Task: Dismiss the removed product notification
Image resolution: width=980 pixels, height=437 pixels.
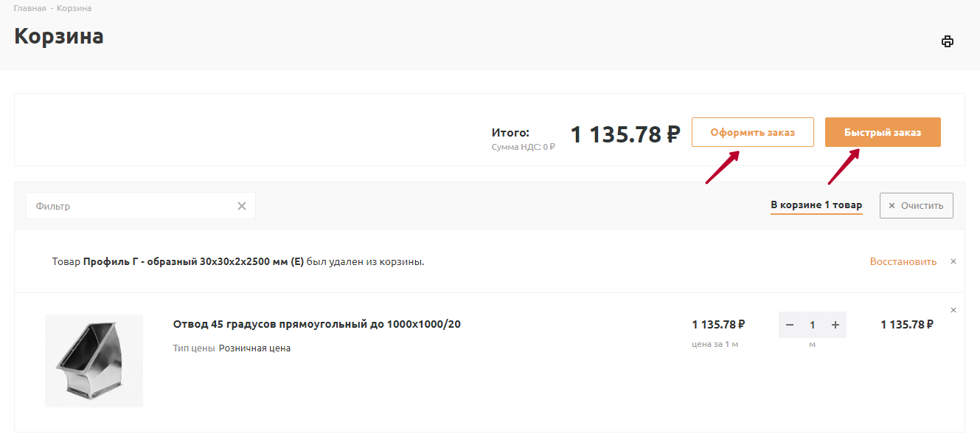Action: click(953, 261)
